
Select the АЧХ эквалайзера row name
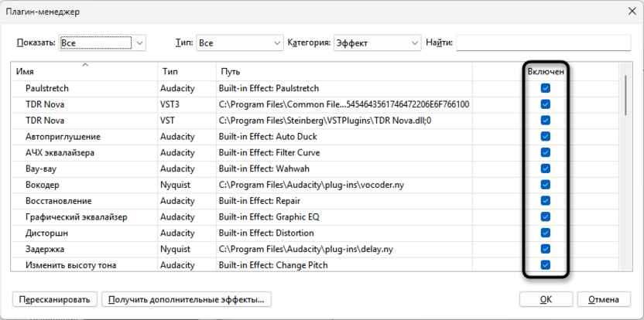coord(60,152)
